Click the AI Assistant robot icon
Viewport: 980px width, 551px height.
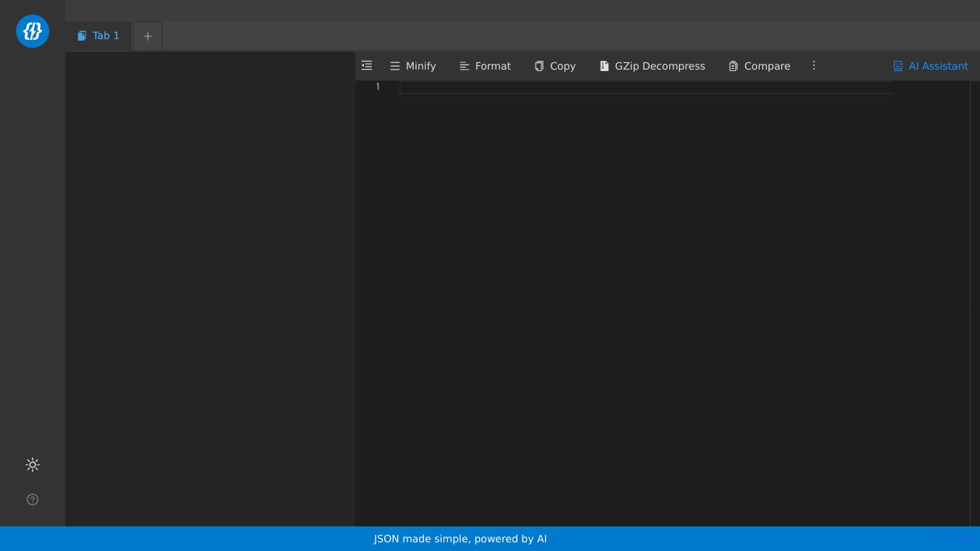point(898,66)
